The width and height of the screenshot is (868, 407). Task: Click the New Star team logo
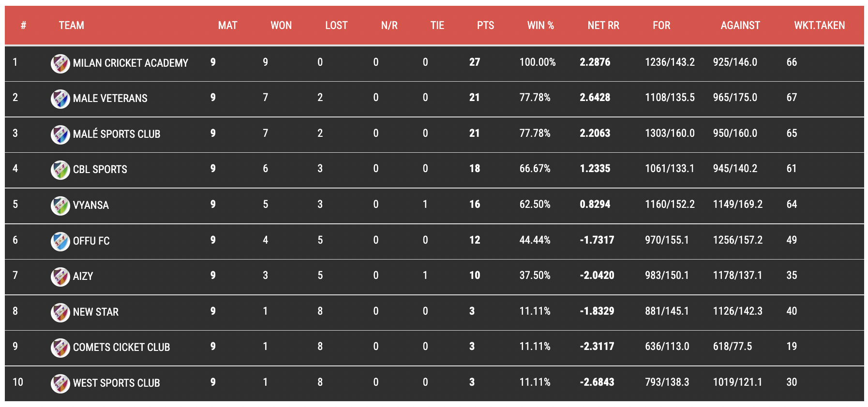60,312
